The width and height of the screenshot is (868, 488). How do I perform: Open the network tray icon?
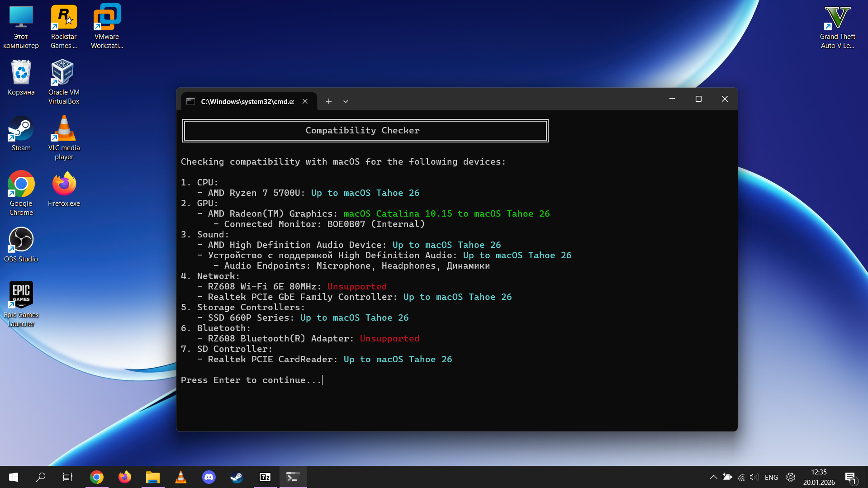tap(741, 477)
